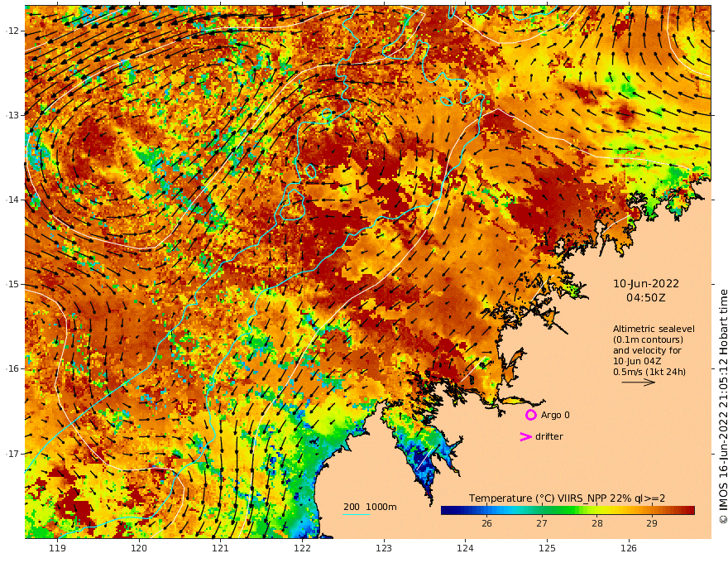Image resolution: width=728 pixels, height=563 pixels.
Task: Click the '200 1000m' depth contour label
Action: pyautogui.click(x=370, y=507)
